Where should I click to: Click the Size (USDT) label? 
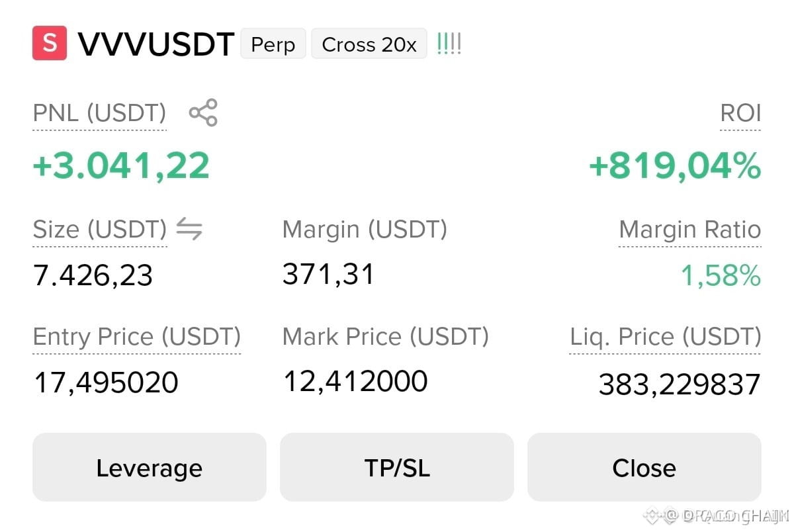[100, 230]
